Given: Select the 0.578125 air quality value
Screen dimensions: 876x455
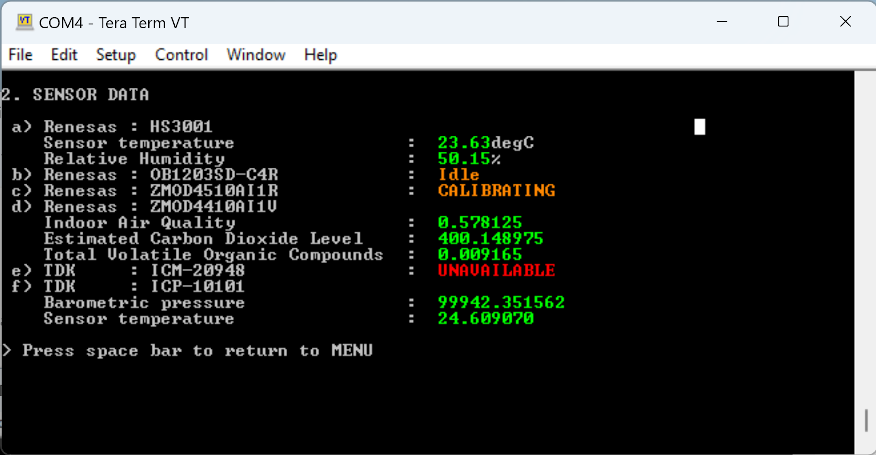Looking at the screenshot, I should coord(480,222).
